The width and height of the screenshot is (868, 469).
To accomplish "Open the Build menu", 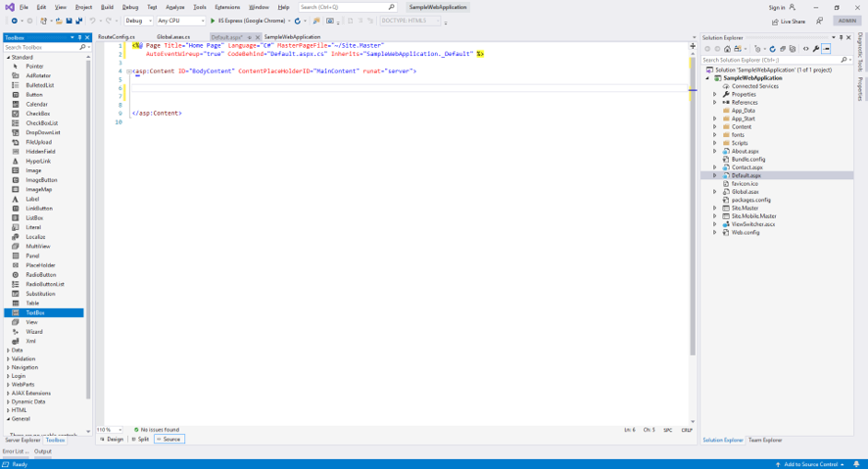I will tap(107, 7).
